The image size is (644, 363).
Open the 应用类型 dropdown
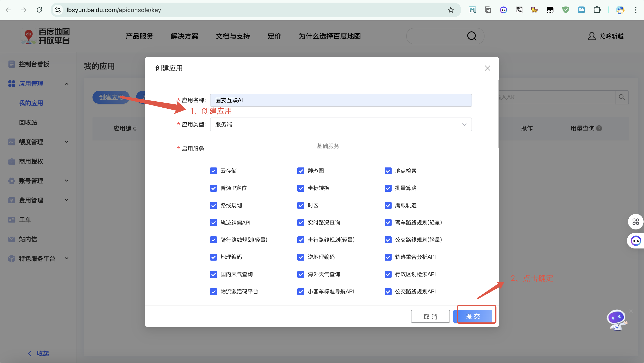point(341,124)
